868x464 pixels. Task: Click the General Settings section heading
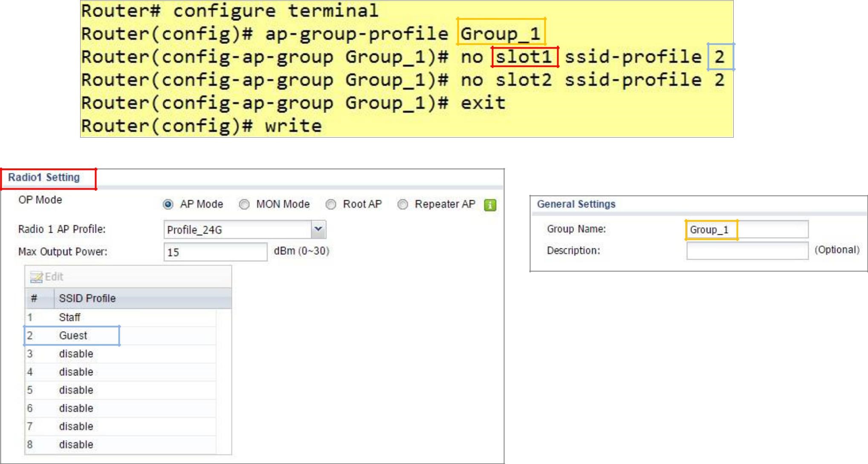pyautogui.click(x=576, y=204)
